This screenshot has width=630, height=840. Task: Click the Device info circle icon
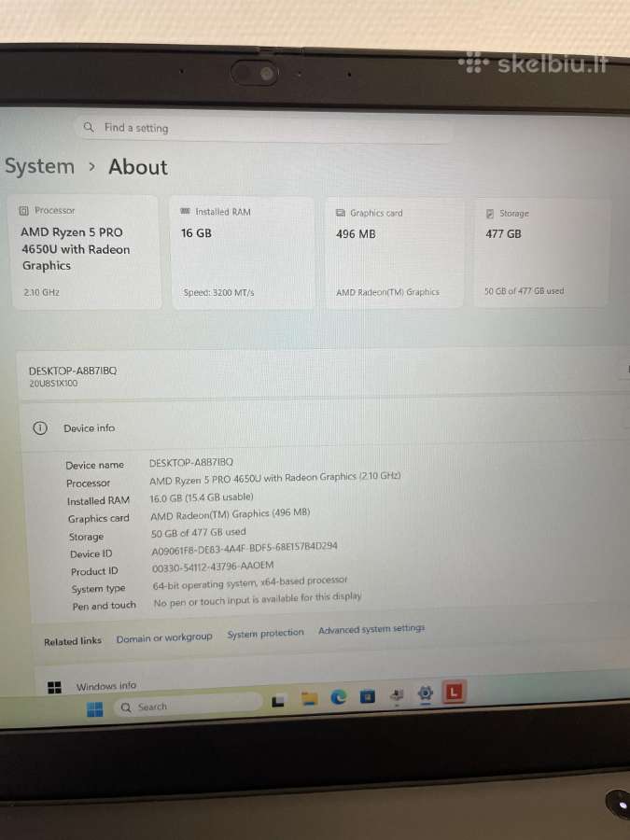point(40,428)
